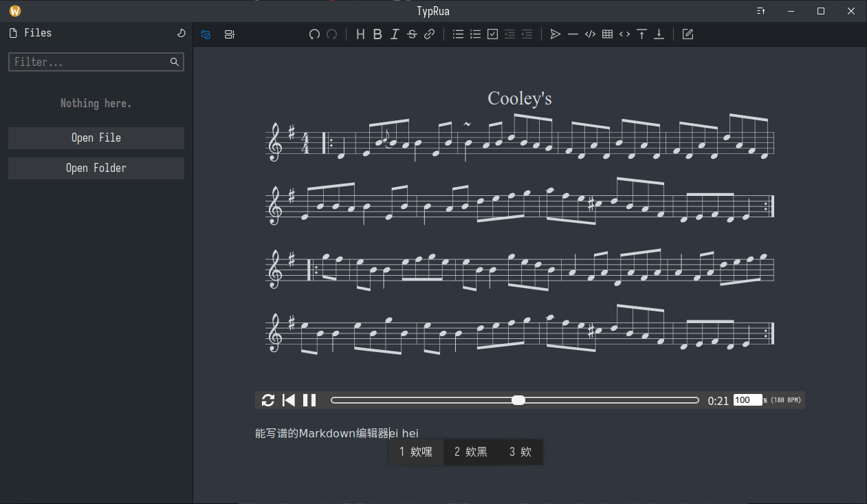The height and width of the screenshot is (504, 867).
Task: Toggle the loop playback icon
Action: (x=268, y=400)
